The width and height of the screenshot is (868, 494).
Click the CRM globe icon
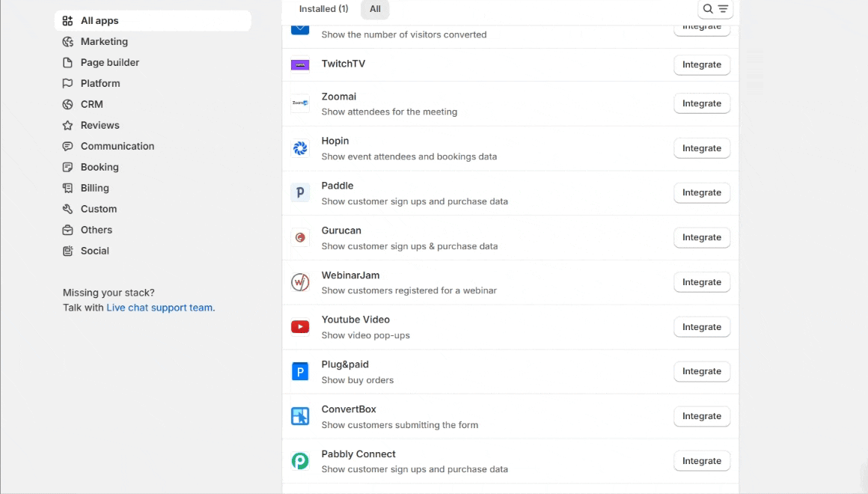point(67,104)
